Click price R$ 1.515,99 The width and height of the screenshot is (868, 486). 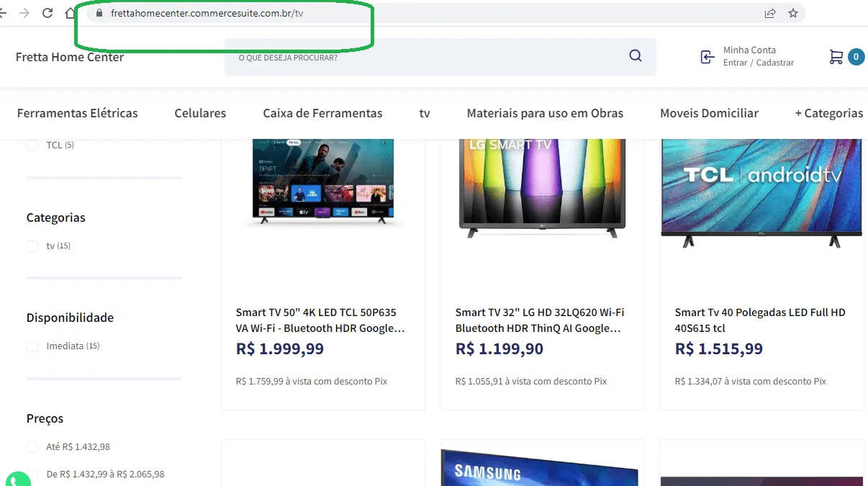click(x=719, y=349)
